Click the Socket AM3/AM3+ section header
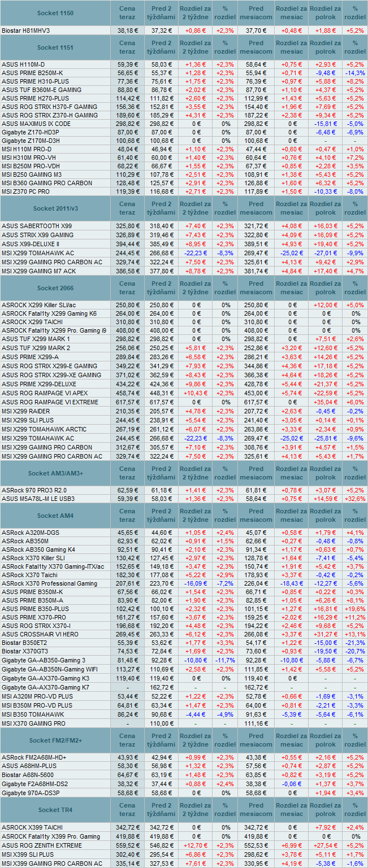The width and height of the screenshot is (368, 868). coord(55,473)
